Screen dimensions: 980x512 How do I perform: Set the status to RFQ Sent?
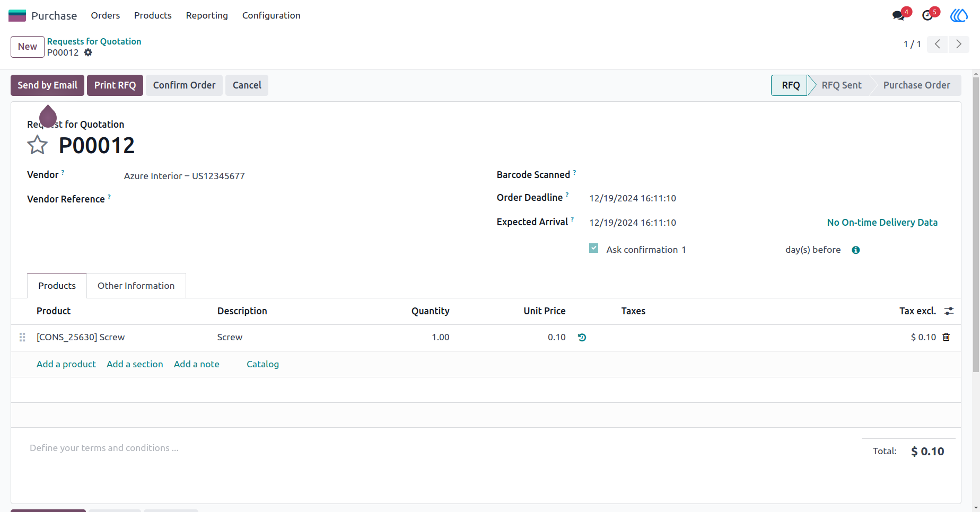click(842, 85)
